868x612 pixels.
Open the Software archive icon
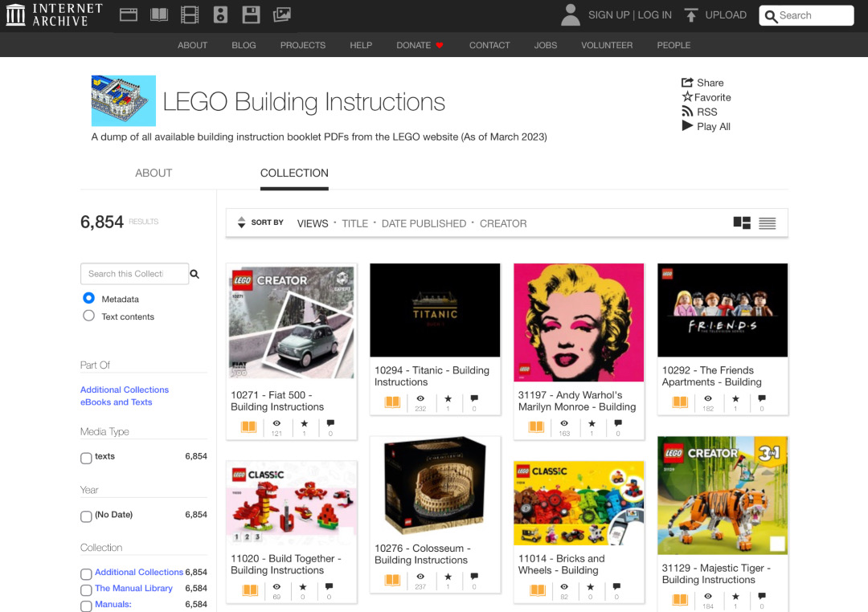pos(250,14)
